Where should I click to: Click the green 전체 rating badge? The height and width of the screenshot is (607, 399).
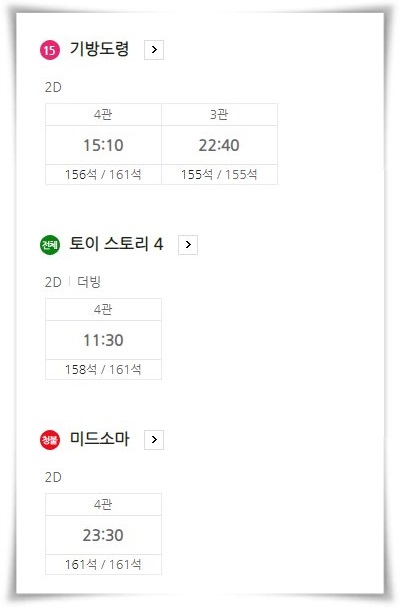[50, 245]
